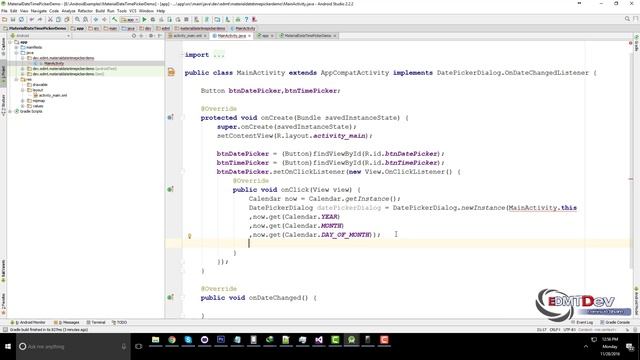The image size is (640, 360).
Task: Open the Build menu
Action: (100, 11)
